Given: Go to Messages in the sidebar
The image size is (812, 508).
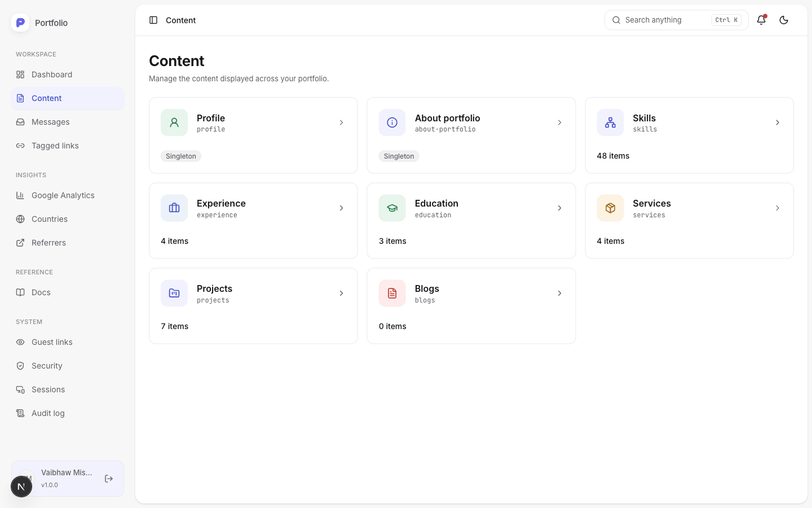Looking at the screenshot, I should coord(68,122).
